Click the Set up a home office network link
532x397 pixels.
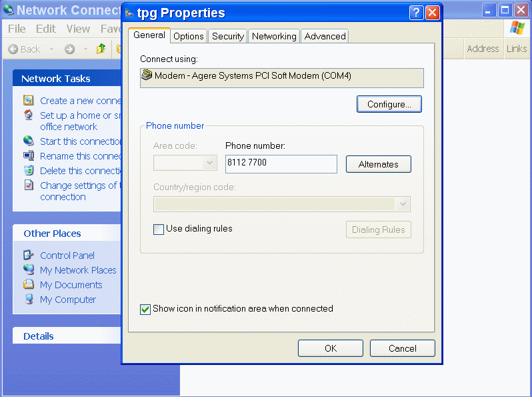(x=81, y=121)
